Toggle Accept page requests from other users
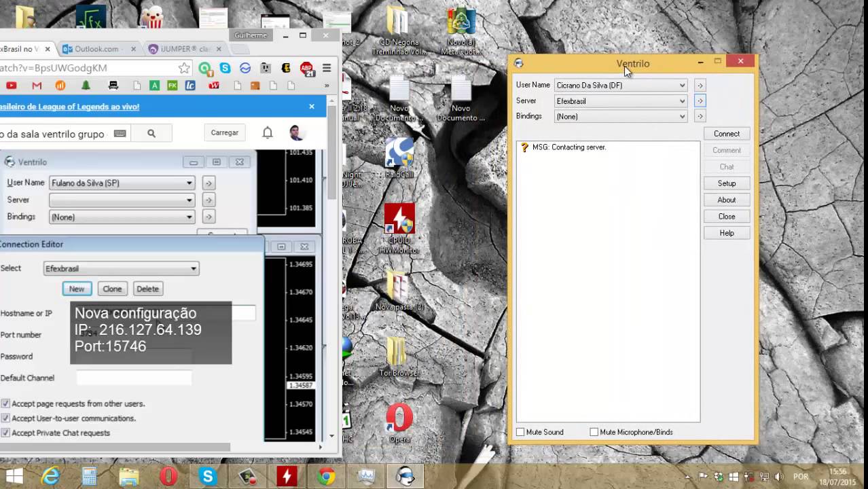The image size is (868, 489). pyautogui.click(x=5, y=403)
